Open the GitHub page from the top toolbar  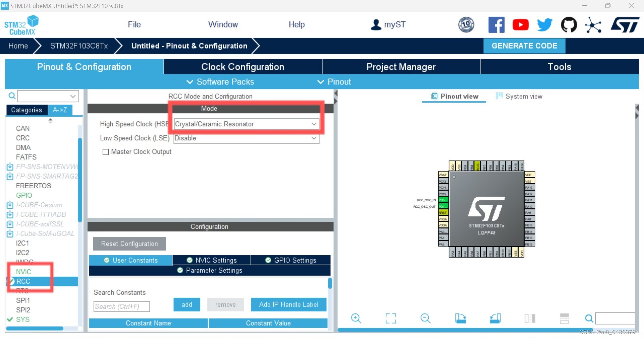569,24
